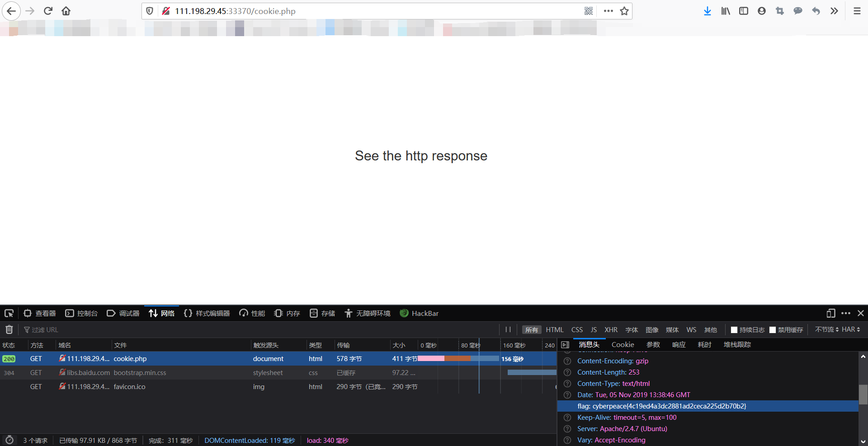Select the Response (响应) details tab
The height and width of the screenshot is (446, 868).
[x=679, y=345]
